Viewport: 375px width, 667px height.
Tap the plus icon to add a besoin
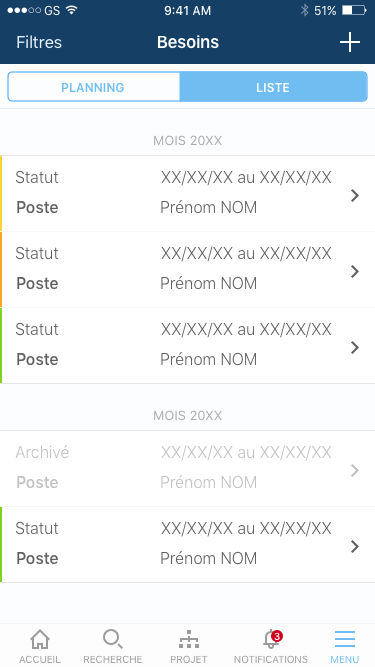point(349,42)
